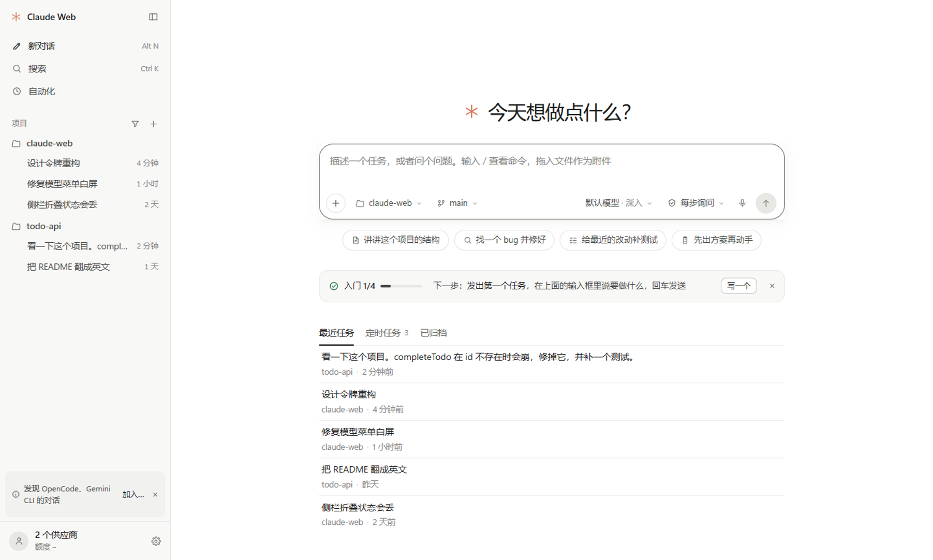
Task: Open the 默认模型 · 深入 model dropdown
Action: click(x=618, y=203)
